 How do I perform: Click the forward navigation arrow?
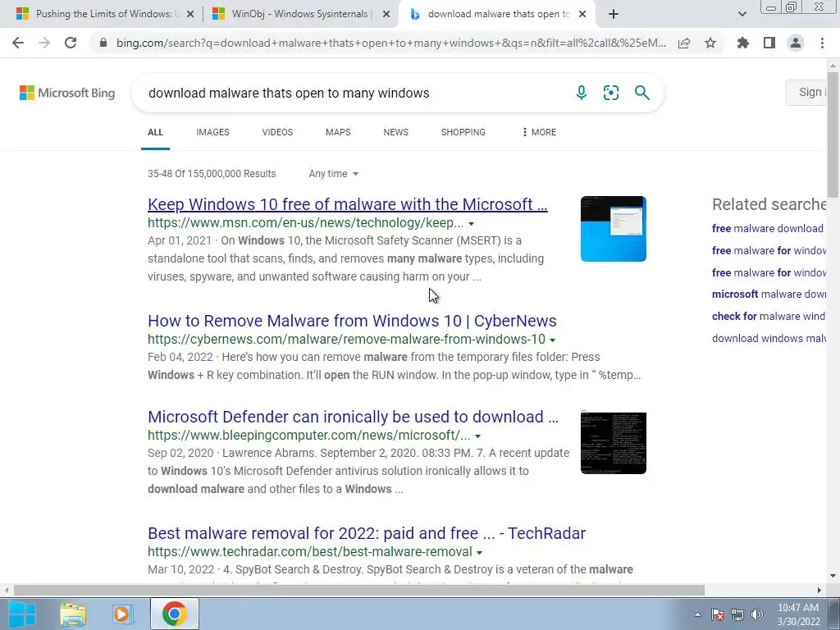44,43
